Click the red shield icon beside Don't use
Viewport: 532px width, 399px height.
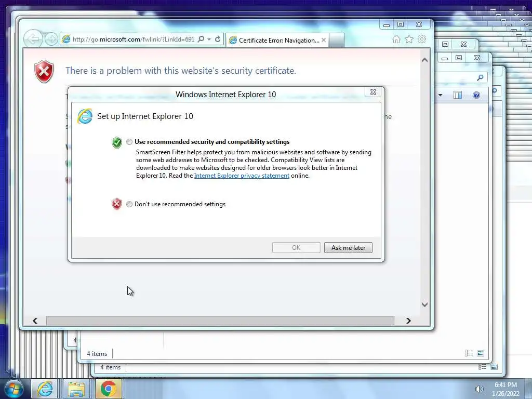pos(117,204)
